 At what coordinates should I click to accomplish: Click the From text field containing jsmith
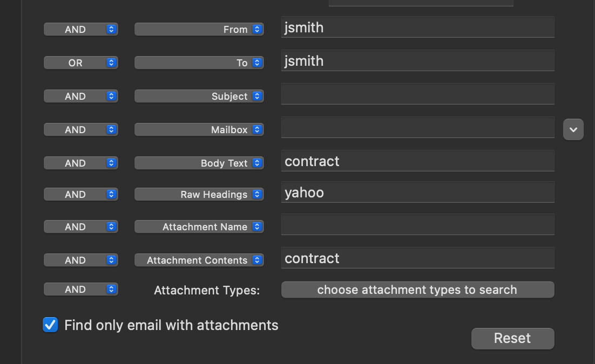click(x=417, y=28)
